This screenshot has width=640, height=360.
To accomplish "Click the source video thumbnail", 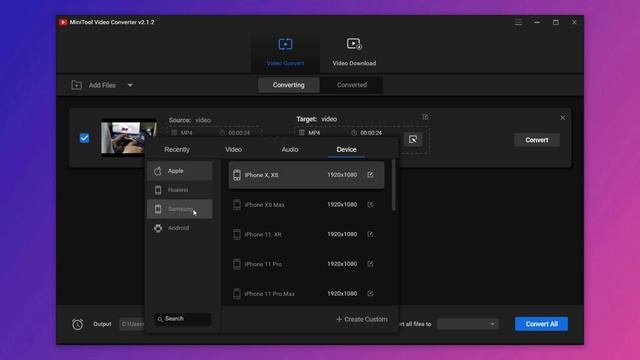I will 129,138.
